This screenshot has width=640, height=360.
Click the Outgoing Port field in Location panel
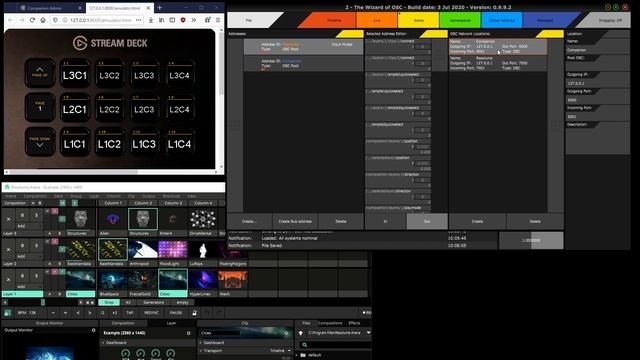(598, 100)
